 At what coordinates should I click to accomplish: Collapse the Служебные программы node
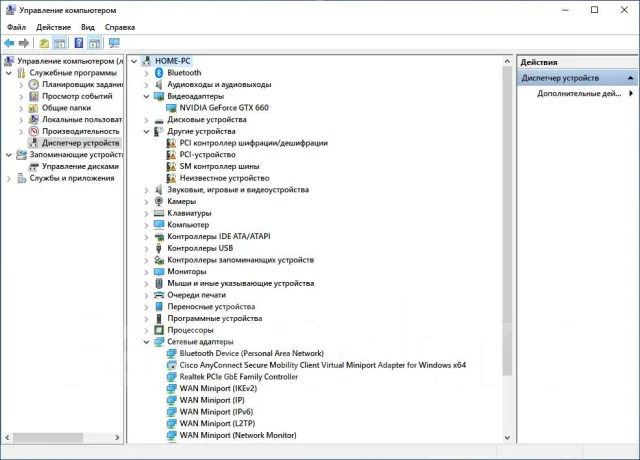coord(9,73)
